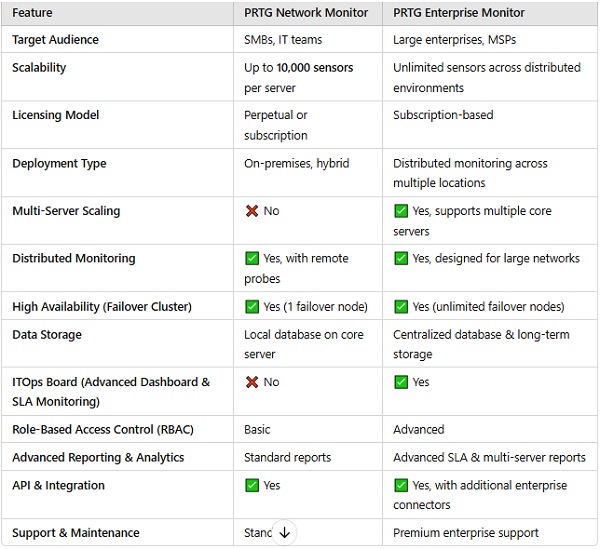
Task: Click 'Advanced SLA & multi-server reports' cell
Action: (489, 457)
